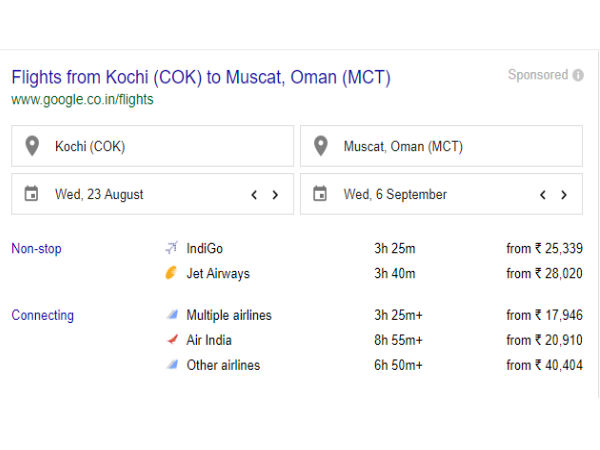Open the return date calendar icon
The image size is (600, 450).
click(320, 194)
